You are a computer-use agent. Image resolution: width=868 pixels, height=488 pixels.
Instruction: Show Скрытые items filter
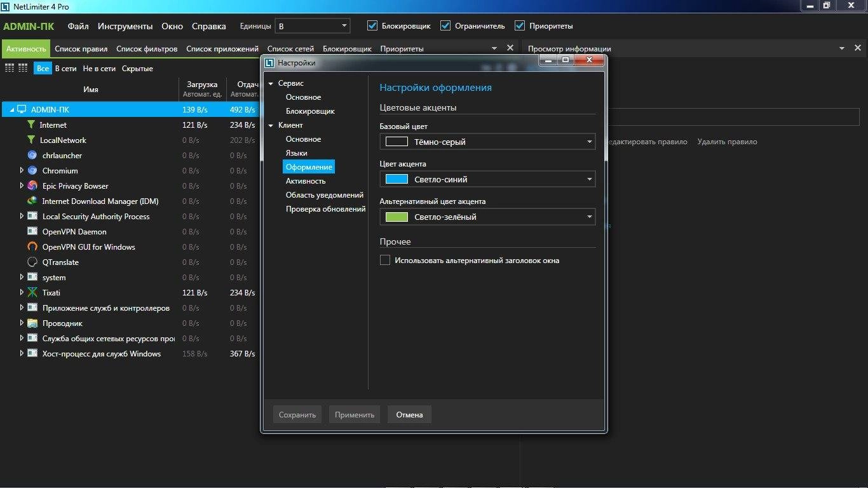pyautogui.click(x=137, y=68)
